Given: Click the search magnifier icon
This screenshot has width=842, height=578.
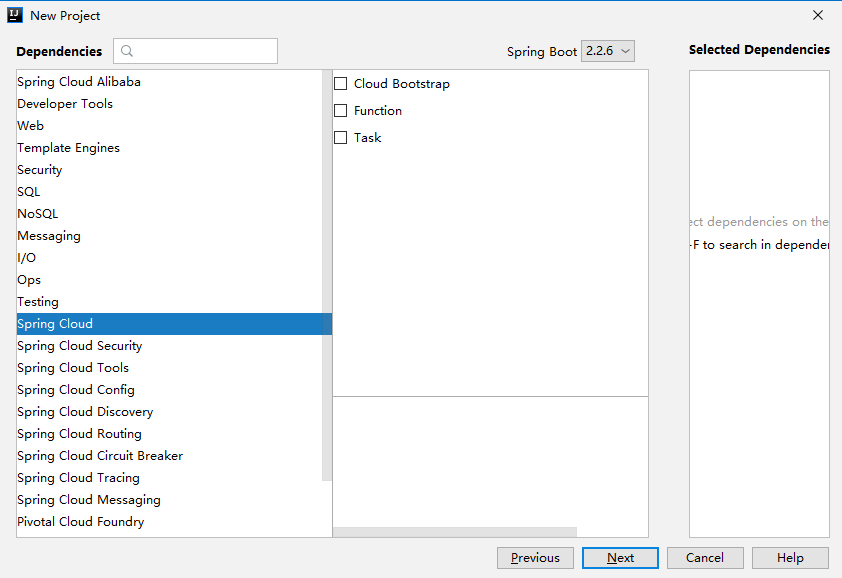Looking at the screenshot, I should (127, 51).
